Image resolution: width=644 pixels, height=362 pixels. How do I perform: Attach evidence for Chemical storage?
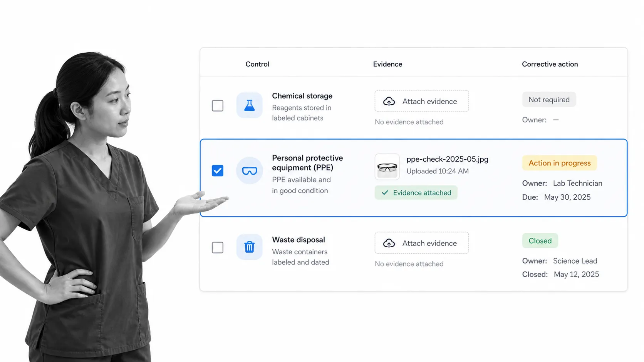422,101
